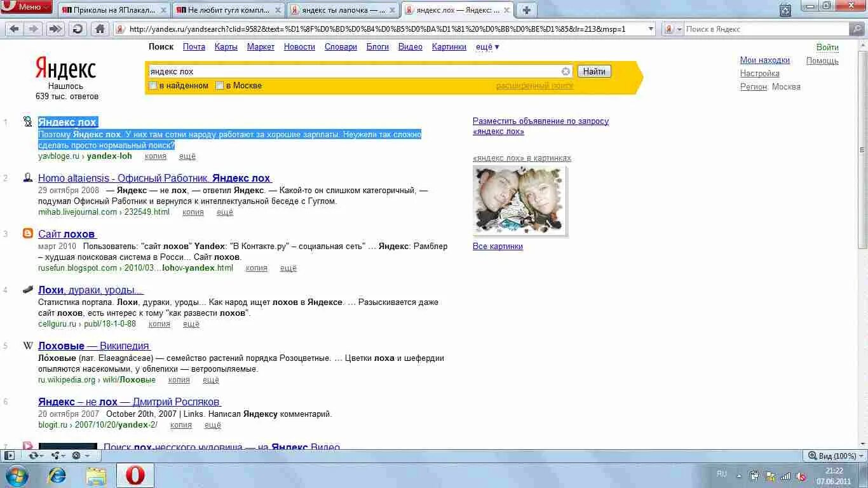Click the magnifier search button in toolbar
868x488 pixels.
tap(857, 29)
